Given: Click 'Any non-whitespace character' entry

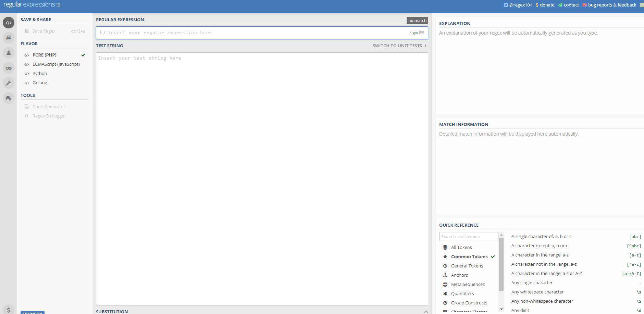Looking at the screenshot, I should 576,301.
